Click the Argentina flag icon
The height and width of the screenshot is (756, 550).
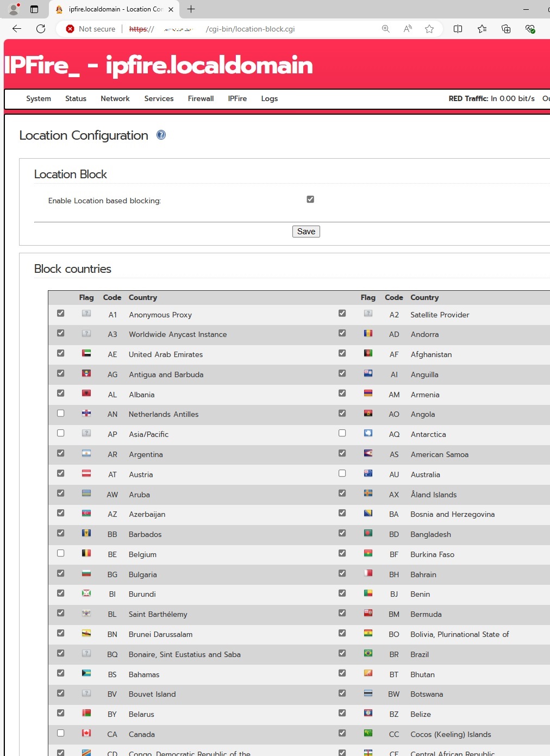[x=86, y=453]
